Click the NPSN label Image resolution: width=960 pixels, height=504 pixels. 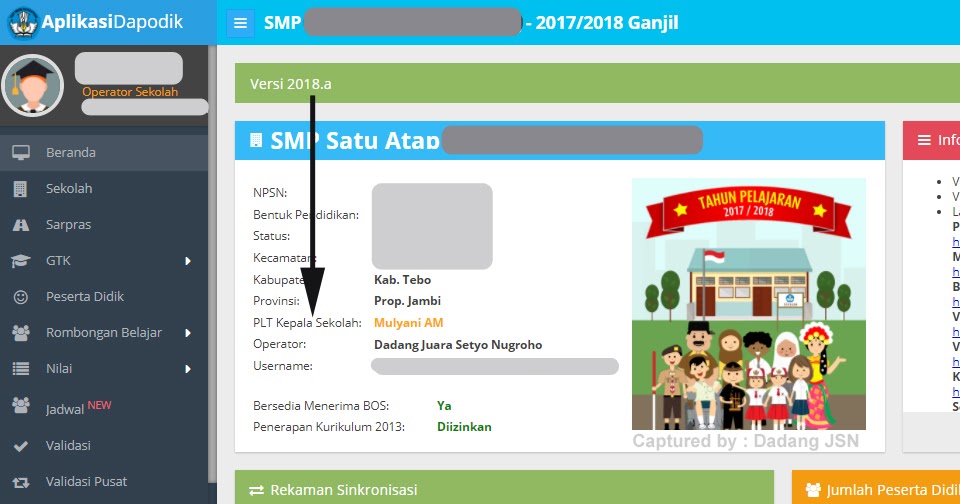point(270,193)
